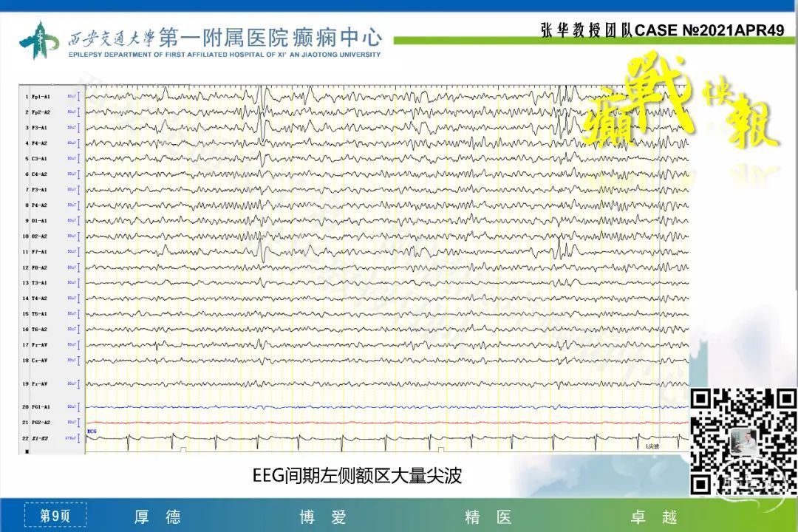Click the 厚德 footer text
The width and height of the screenshot is (798, 532).
[x=157, y=517]
